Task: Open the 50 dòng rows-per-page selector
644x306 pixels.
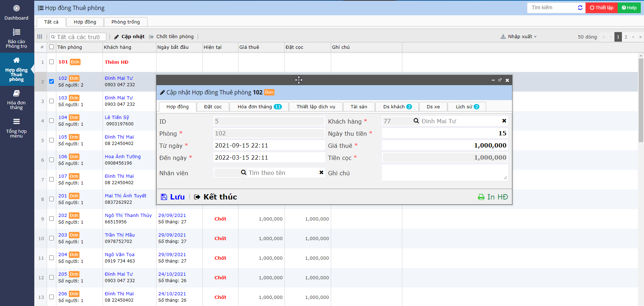Action: [x=587, y=37]
